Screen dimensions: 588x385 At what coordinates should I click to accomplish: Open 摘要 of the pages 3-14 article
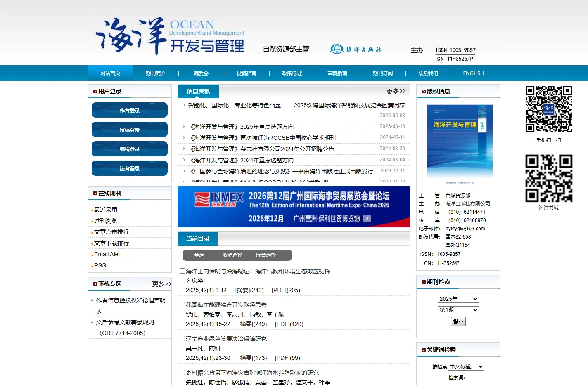coord(242,290)
